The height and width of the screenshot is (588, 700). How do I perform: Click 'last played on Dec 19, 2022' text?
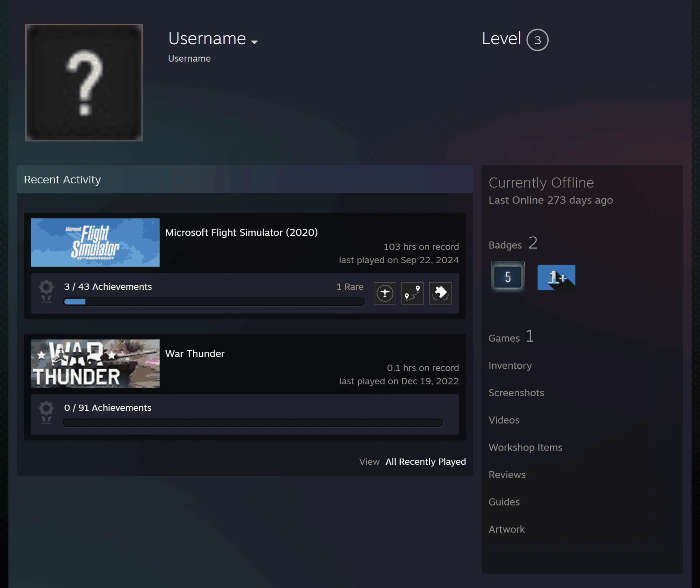pyautogui.click(x=399, y=381)
